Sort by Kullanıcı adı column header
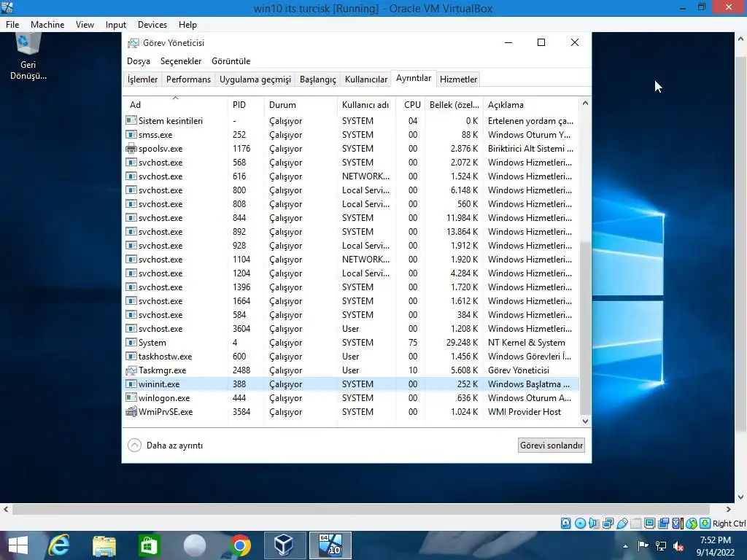The image size is (747, 560). (x=366, y=105)
